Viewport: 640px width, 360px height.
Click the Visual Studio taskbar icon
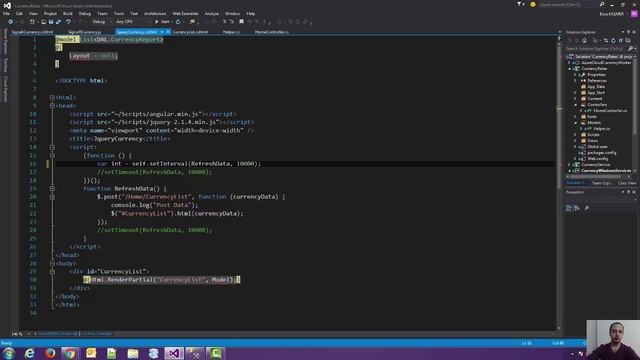click(174, 353)
